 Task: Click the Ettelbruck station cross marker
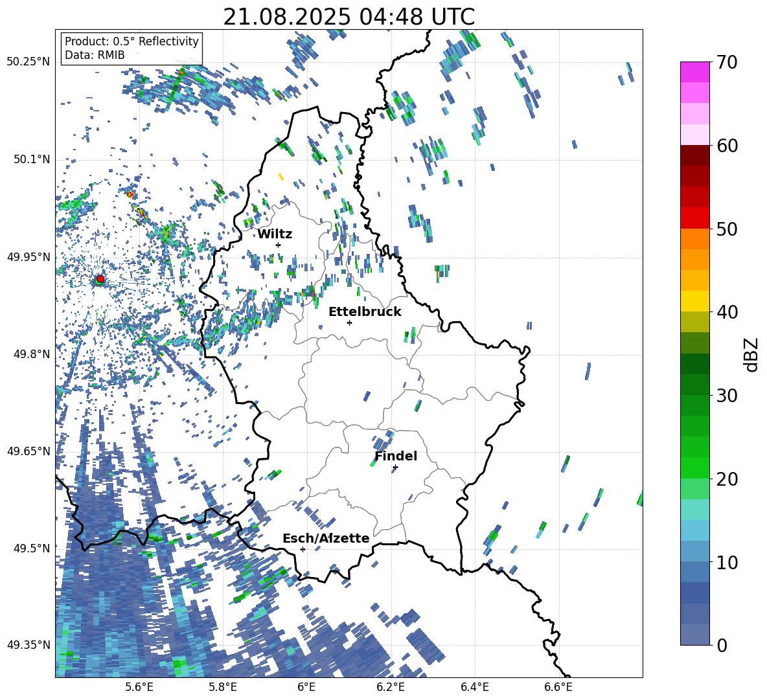click(x=349, y=322)
